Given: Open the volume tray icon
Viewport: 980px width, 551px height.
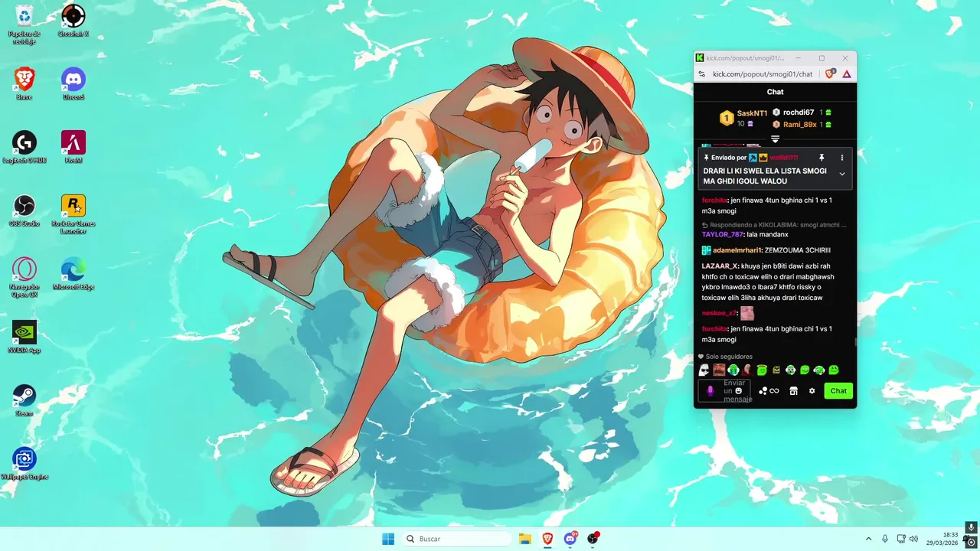Looking at the screenshot, I should point(913,539).
